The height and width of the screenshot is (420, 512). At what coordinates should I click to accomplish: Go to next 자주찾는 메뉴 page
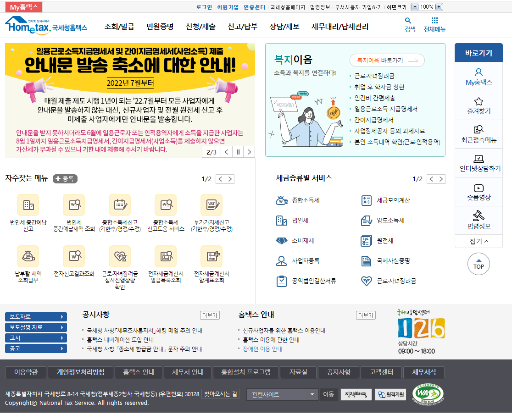tap(230, 179)
